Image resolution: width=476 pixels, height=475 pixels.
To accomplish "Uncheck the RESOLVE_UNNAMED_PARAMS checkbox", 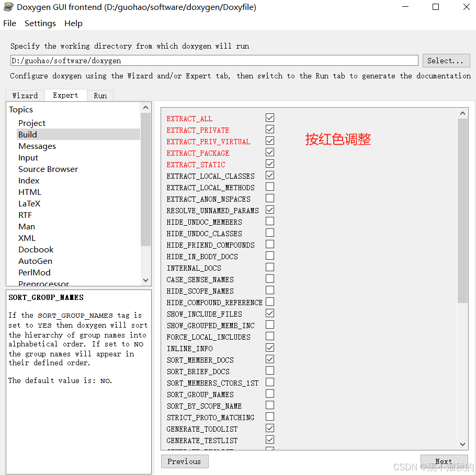I will (x=270, y=210).
